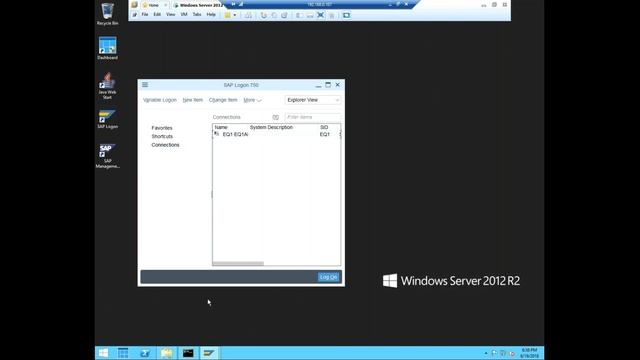
Task: Click the New Item button
Action: [193, 100]
